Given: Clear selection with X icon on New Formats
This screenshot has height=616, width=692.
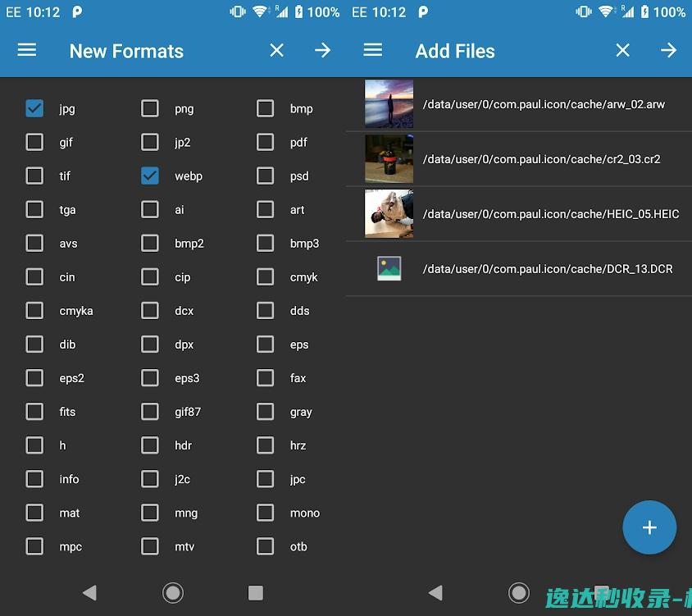Looking at the screenshot, I should (276, 50).
